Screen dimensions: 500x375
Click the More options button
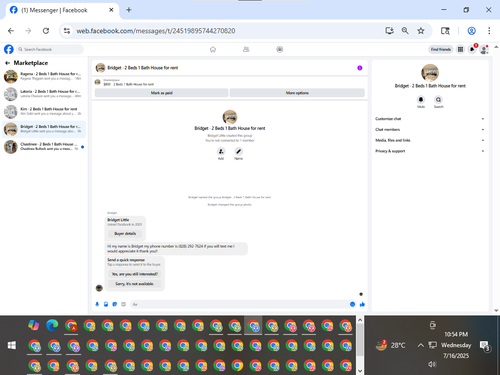[297, 93]
